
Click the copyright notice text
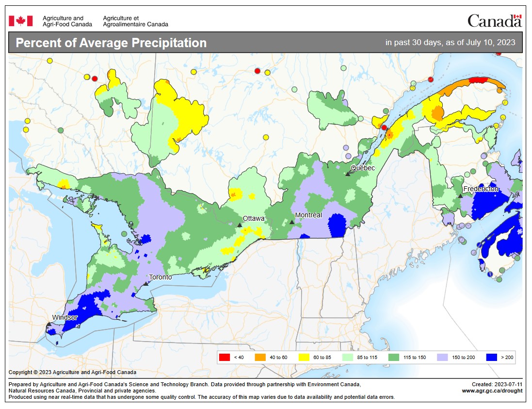[72, 373]
